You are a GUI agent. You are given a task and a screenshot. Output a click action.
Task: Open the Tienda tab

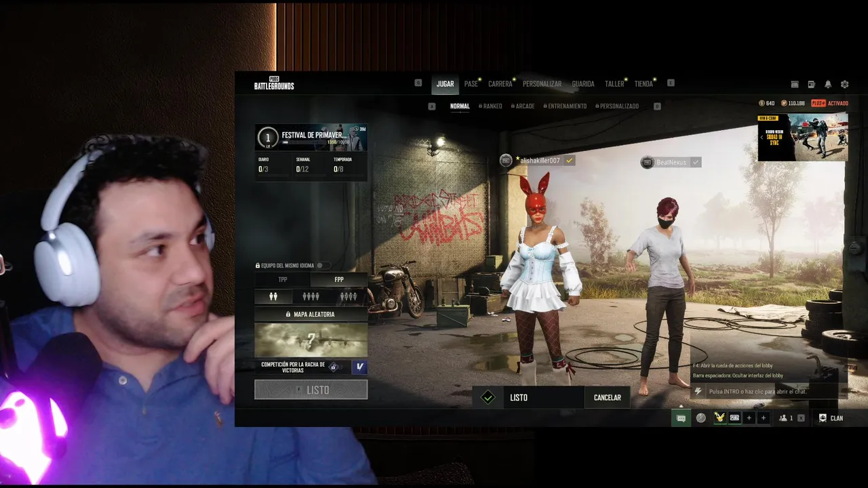(x=644, y=84)
